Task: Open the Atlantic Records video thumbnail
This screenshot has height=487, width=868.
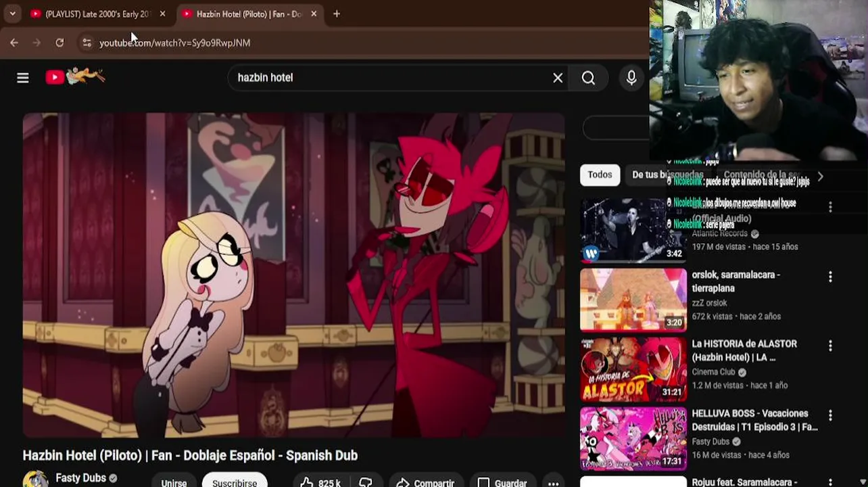Action: (633, 230)
